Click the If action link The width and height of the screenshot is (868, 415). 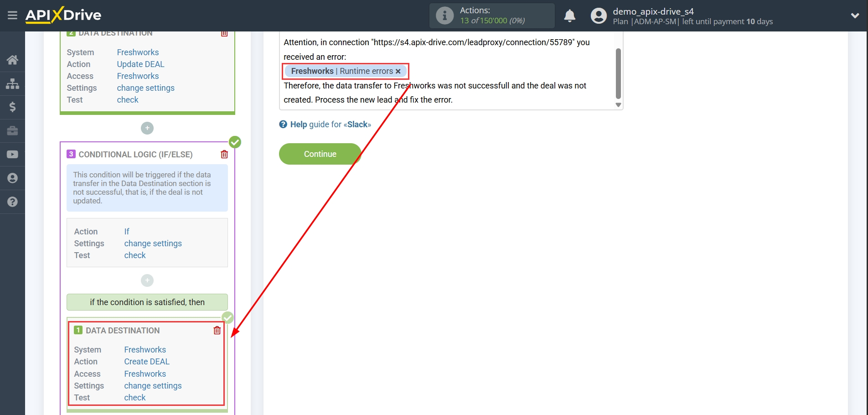click(x=127, y=232)
